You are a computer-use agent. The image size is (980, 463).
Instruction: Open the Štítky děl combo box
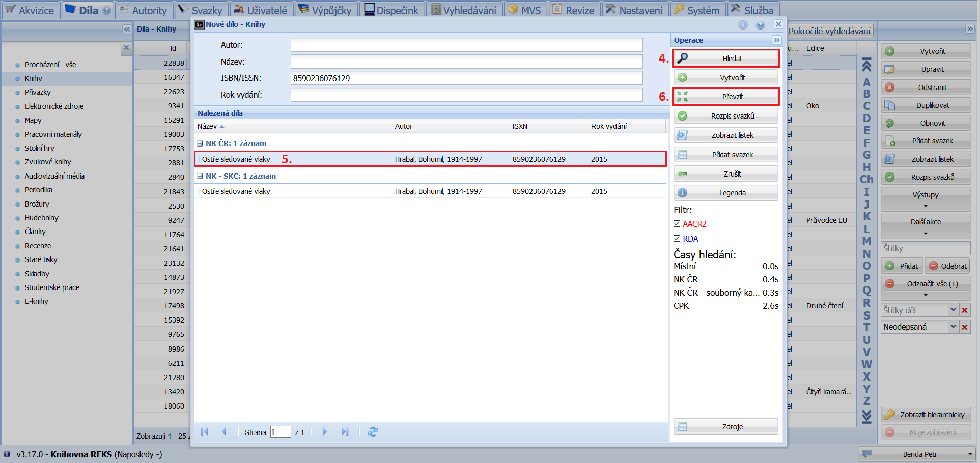pyautogui.click(x=954, y=310)
